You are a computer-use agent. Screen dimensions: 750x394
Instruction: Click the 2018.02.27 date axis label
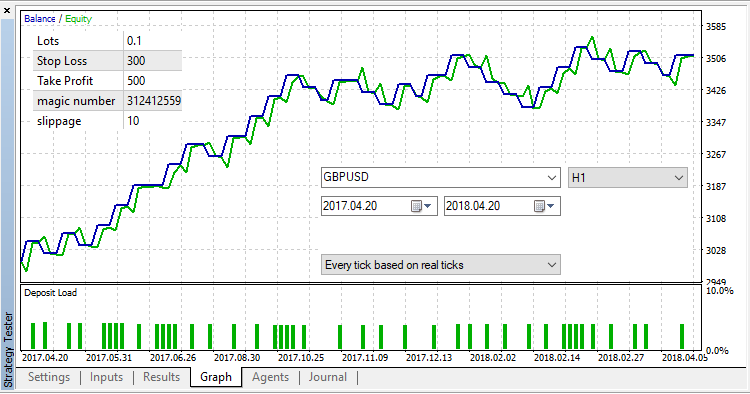click(621, 358)
